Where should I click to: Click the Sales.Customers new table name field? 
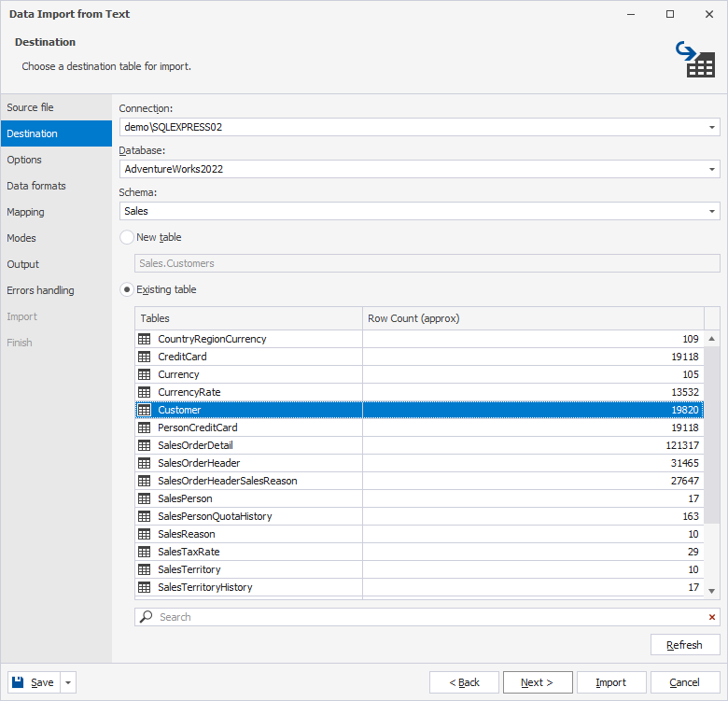click(x=427, y=263)
